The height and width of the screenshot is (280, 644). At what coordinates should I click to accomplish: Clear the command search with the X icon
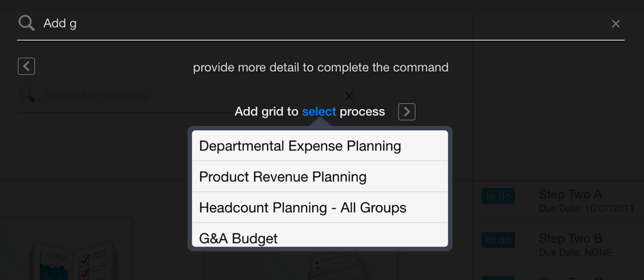click(x=615, y=24)
